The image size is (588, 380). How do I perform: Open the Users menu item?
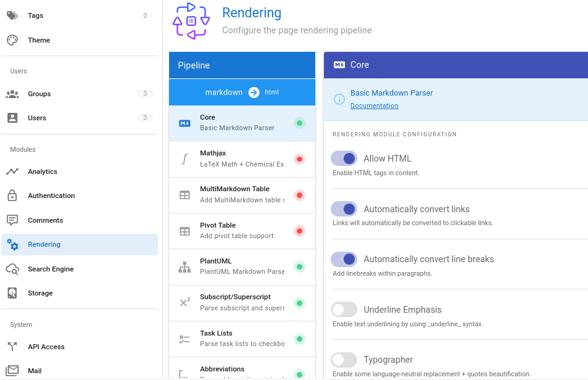[37, 118]
